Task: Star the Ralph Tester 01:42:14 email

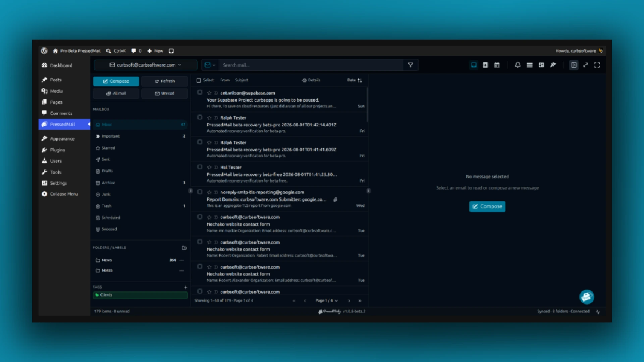Action: pyautogui.click(x=209, y=118)
